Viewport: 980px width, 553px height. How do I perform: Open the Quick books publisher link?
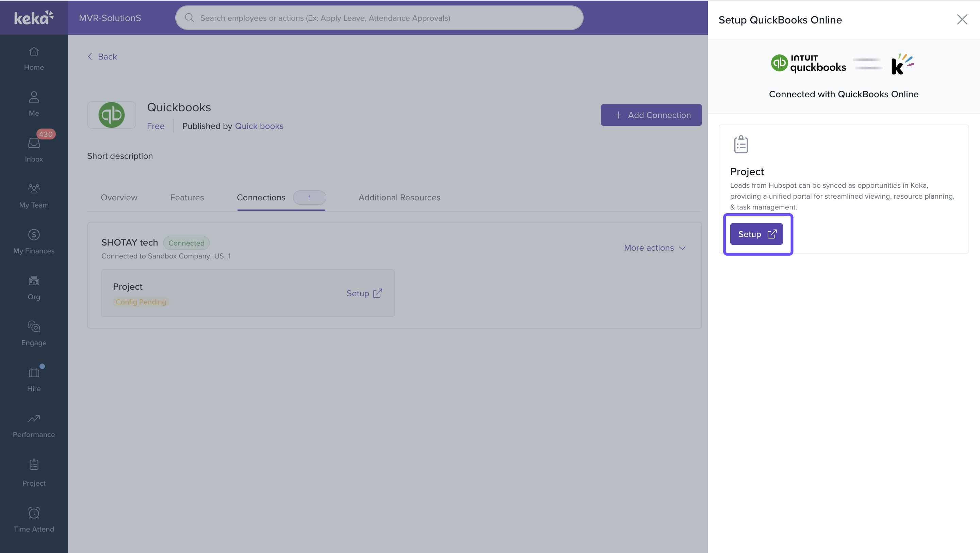tap(259, 126)
